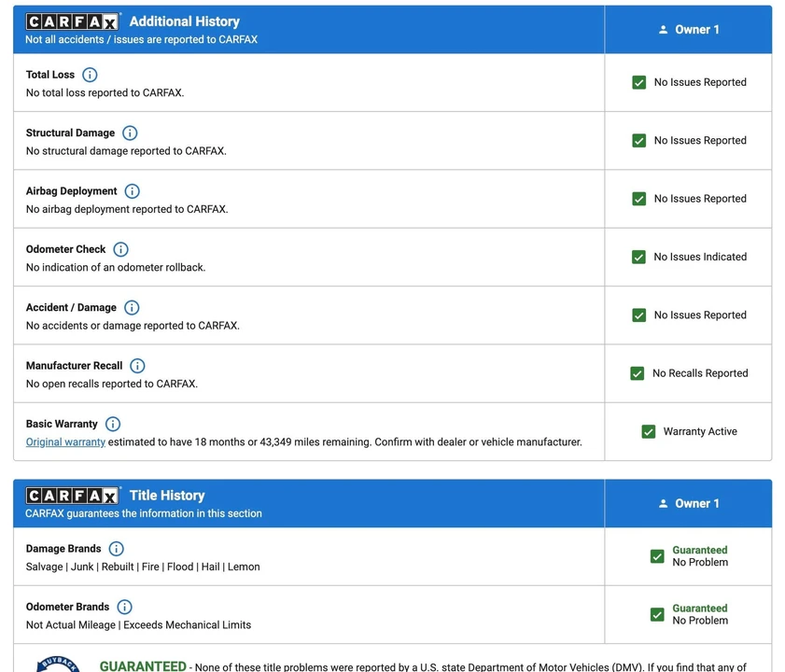Click the green check for Manufacturer Recall
785x672 pixels.
coord(637,373)
